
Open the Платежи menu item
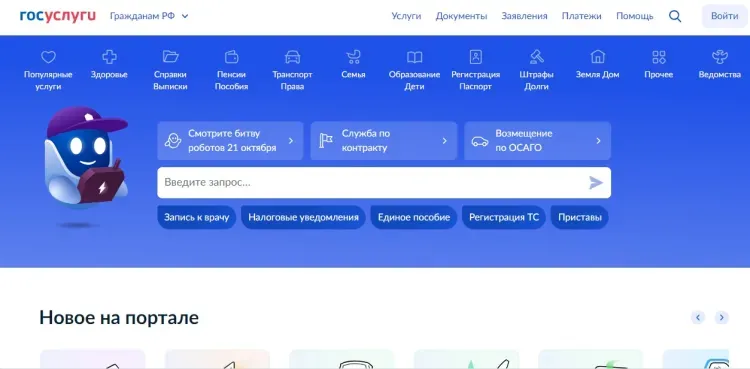582,16
